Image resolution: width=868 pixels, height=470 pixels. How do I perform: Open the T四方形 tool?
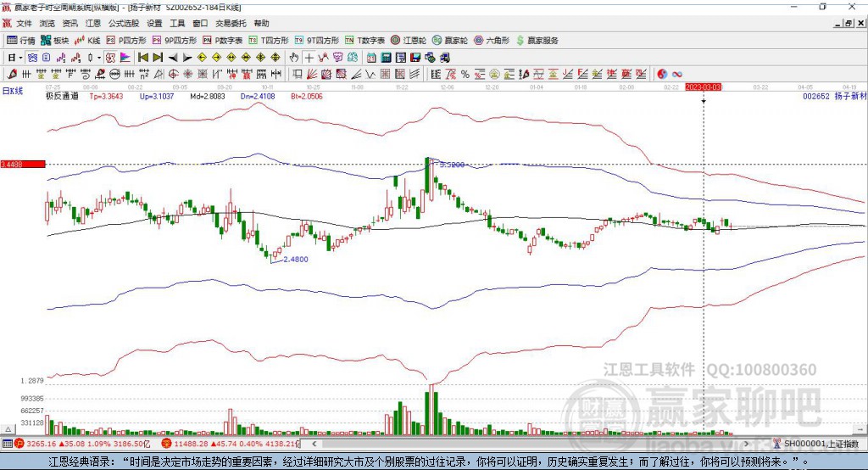269,41
